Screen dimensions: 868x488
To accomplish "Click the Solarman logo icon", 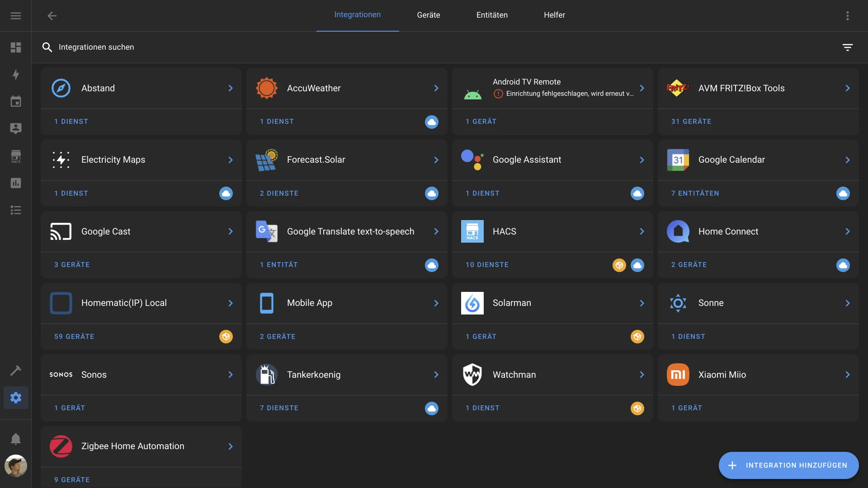I will [x=472, y=303].
